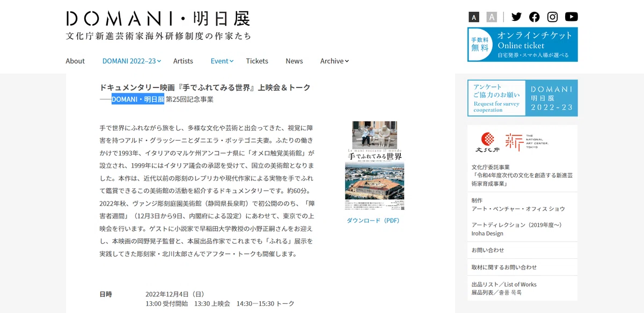Click the date 2022年12月4日（日）text
This screenshot has height=313, width=644.
pyautogui.click(x=175, y=294)
